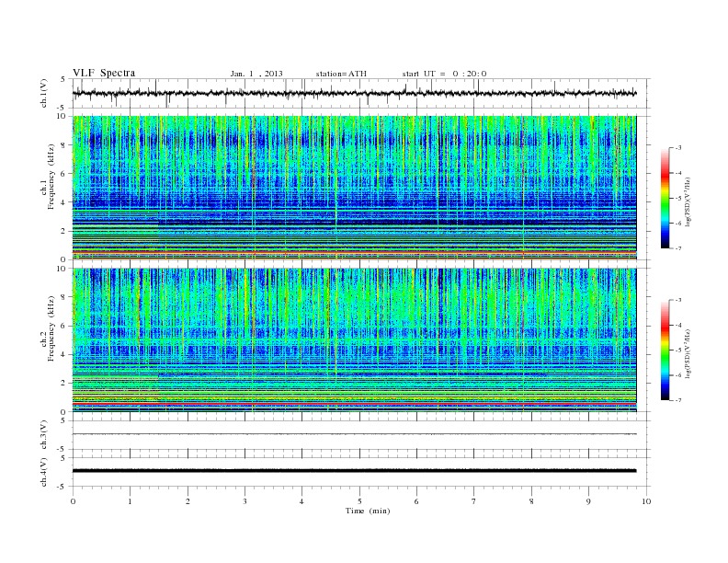728x563 pixels.
Task: Click the station=ATH label
Action: (341, 74)
